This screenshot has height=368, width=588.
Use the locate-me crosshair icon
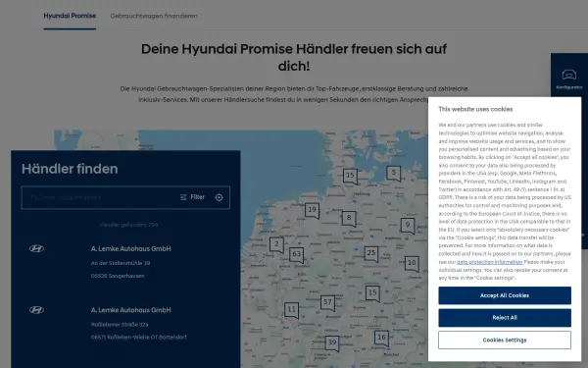pyautogui.click(x=219, y=197)
